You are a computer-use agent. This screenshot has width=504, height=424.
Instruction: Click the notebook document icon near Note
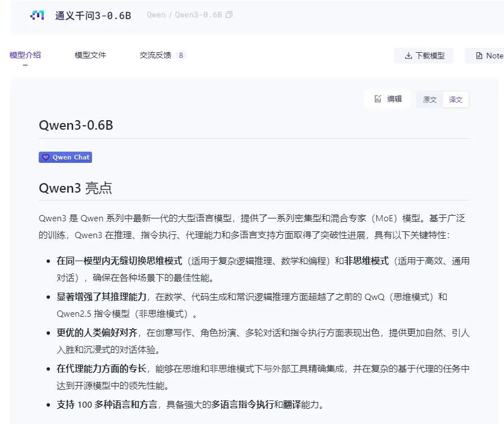coord(480,56)
